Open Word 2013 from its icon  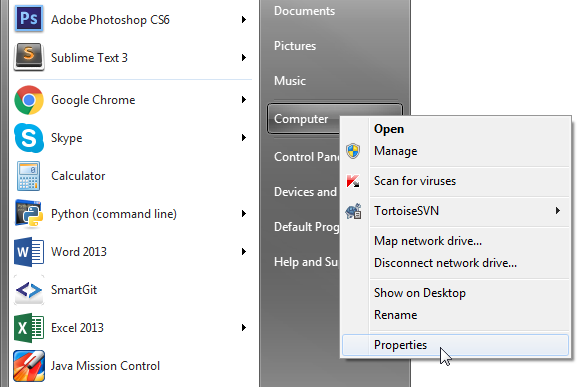point(29,252)
